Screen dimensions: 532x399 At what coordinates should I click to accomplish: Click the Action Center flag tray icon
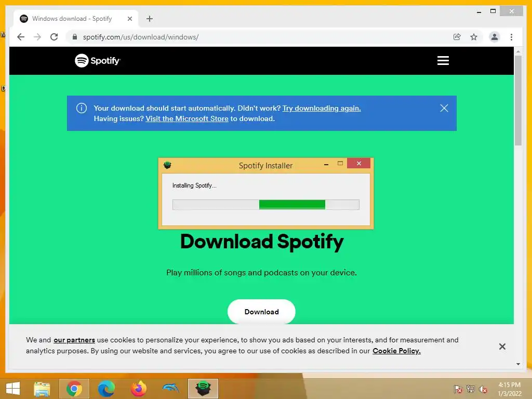(x=458, y=389)
